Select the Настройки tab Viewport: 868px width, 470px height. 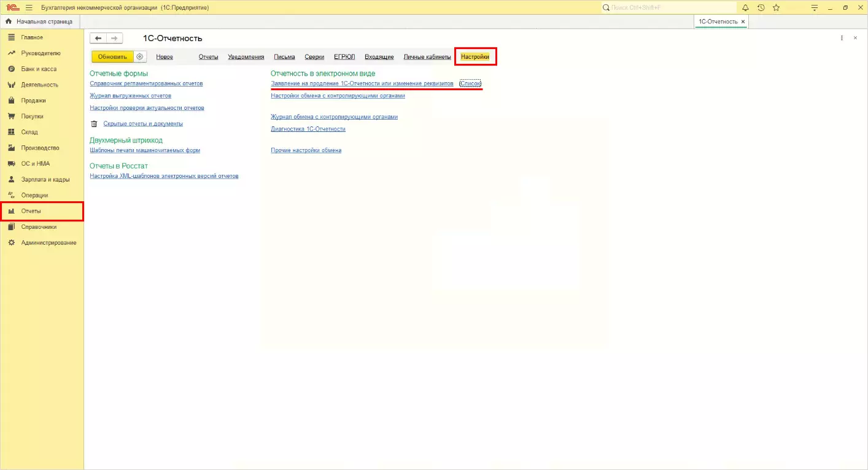[475, 57]
